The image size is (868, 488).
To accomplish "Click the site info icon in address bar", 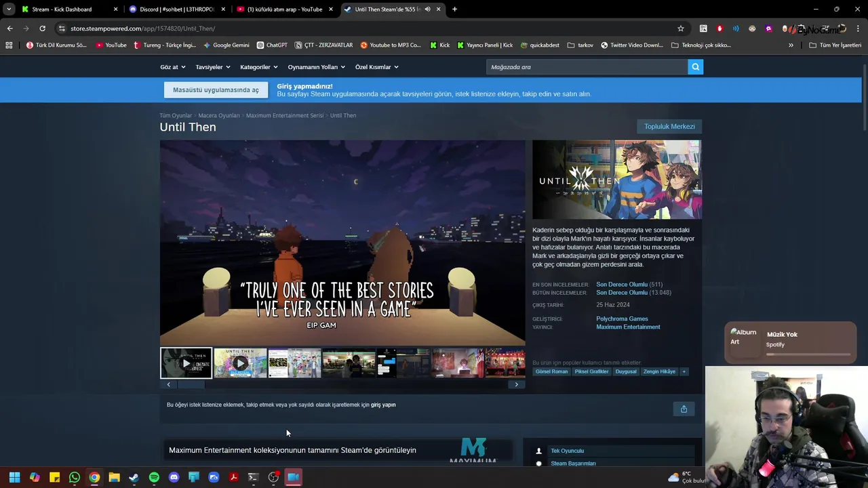I will tap(62, 28).
